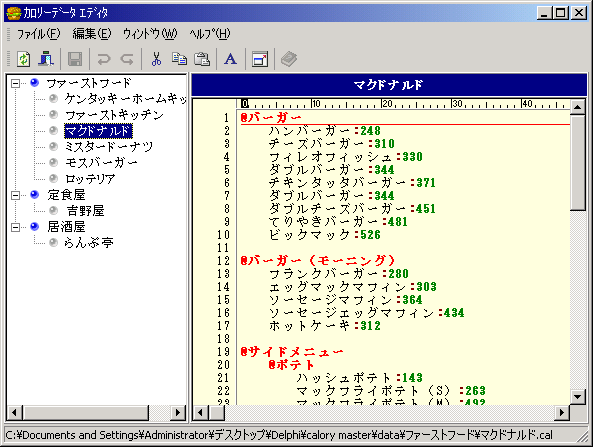Select ロッテリア in the tree

[90, 178]
